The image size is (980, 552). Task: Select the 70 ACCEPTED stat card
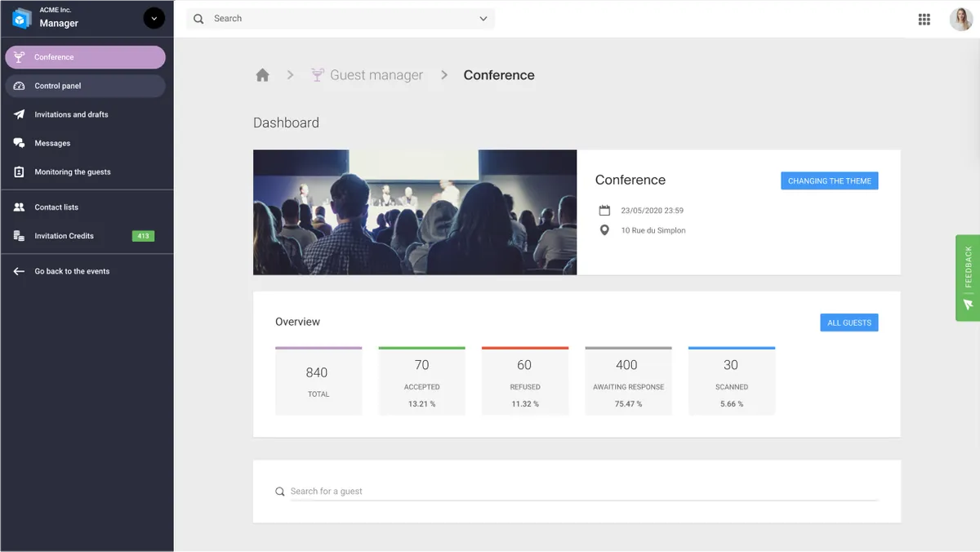(421, 381)
